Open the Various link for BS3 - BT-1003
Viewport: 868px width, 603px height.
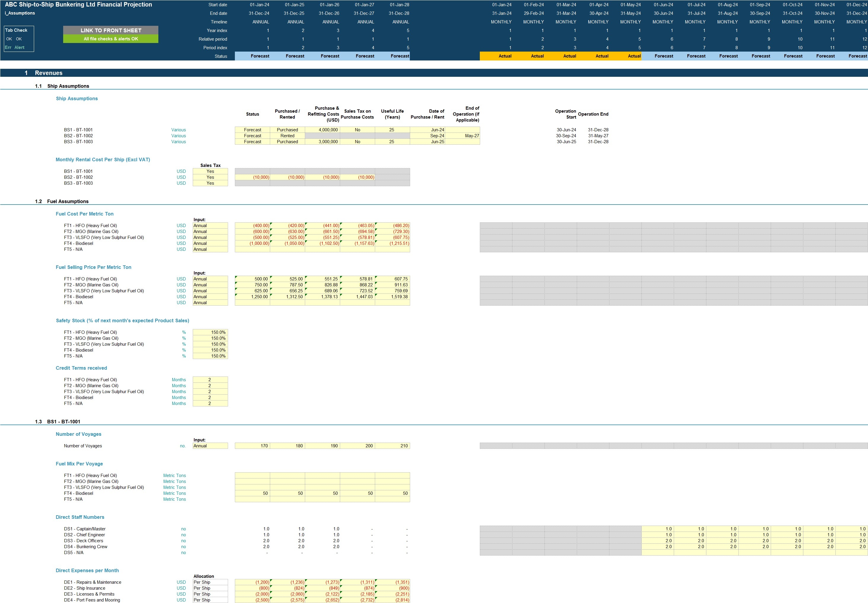(178, 142)
